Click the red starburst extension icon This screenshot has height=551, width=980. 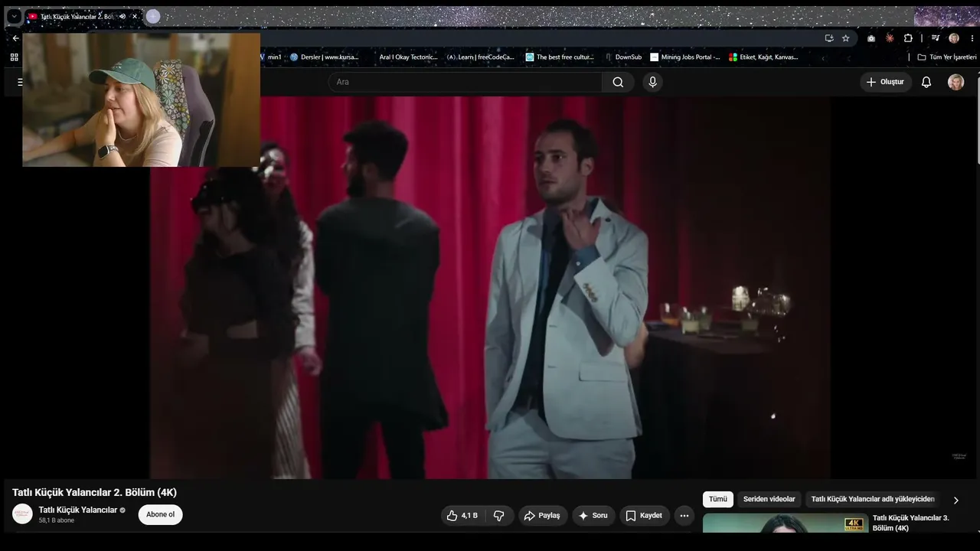coord(890,38)
